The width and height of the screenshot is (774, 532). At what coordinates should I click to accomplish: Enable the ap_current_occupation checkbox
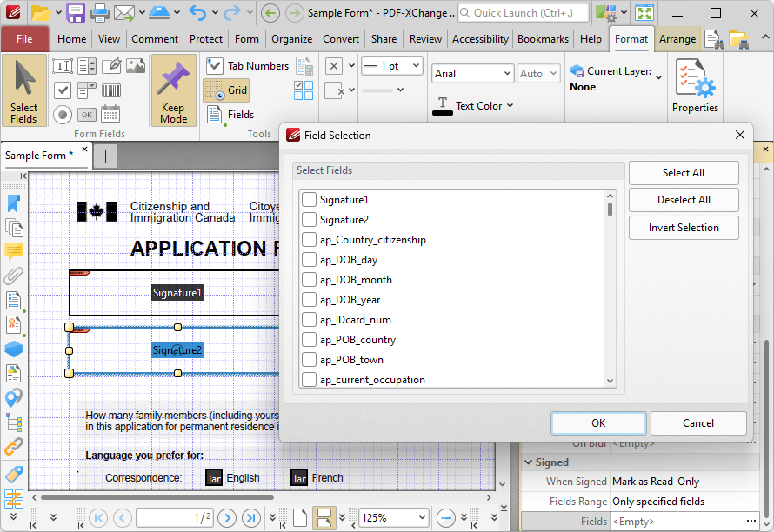309,380
